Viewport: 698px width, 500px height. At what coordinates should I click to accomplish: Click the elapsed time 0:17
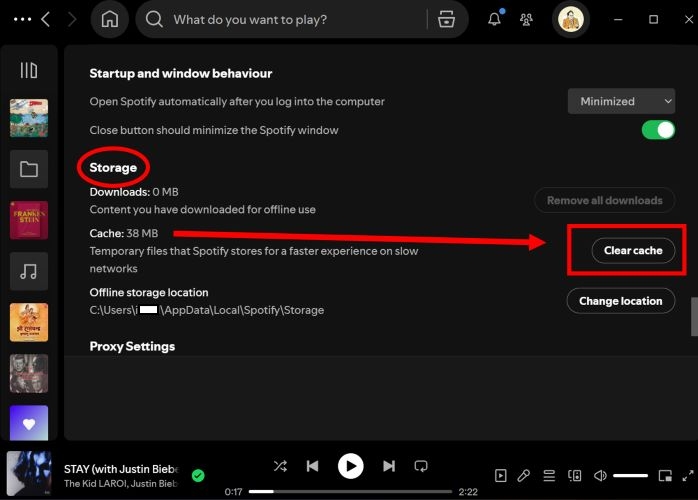click(x=233, y=492)
